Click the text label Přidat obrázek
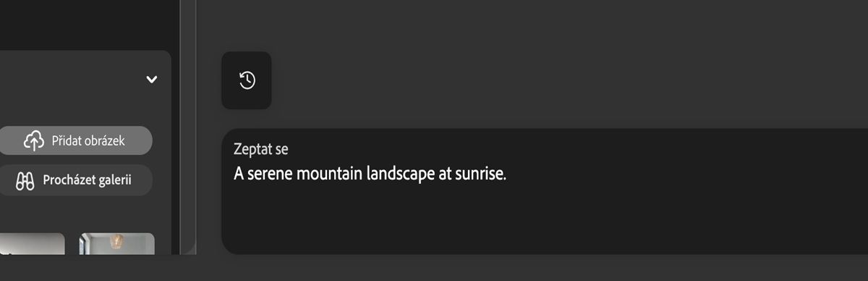Viewport: 868px width, 281px height. [88, 140]
